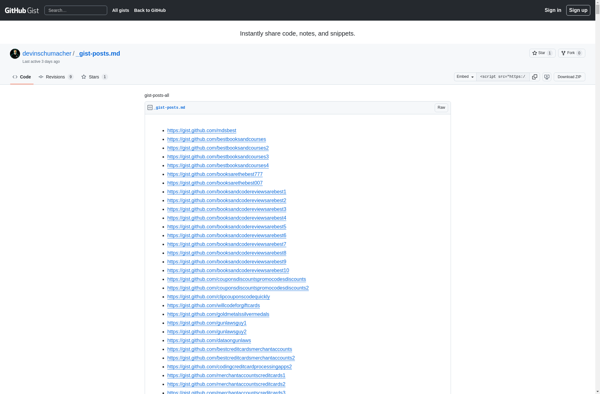Image resolution: width=600 pixels, height=394 pixels.
Task: Open the _gist-posts.md file header link
Action: [x=170, y=108]
